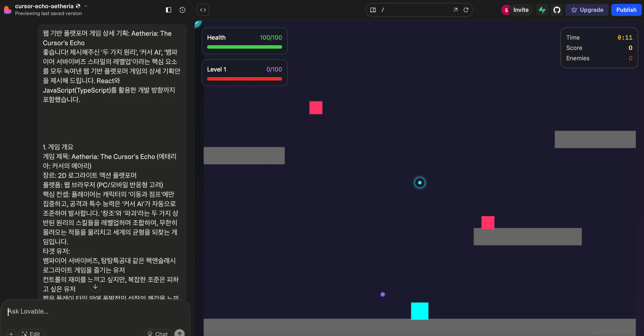Screen dimensions: 644x336
Task: Open the version history clock icon
Action: (x=182, y=10)
